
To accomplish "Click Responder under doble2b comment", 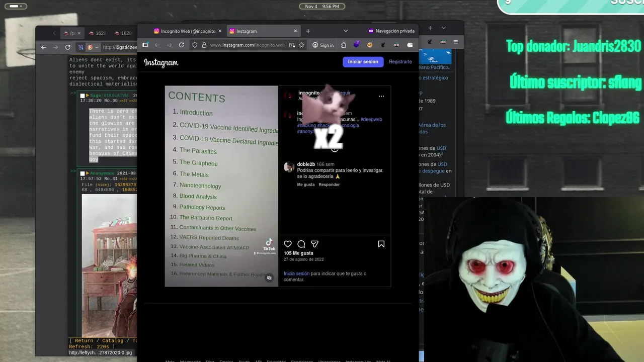I will click(329, 185).
